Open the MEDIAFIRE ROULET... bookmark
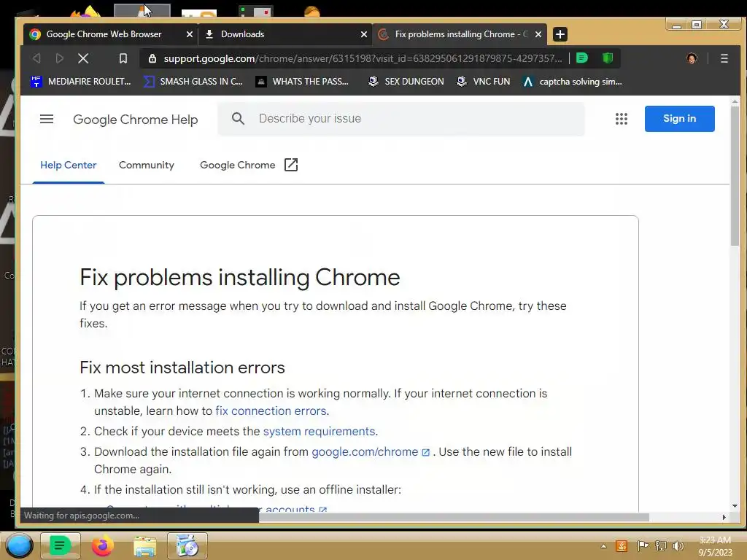This screenshot has width=747, height=560. 80,82
